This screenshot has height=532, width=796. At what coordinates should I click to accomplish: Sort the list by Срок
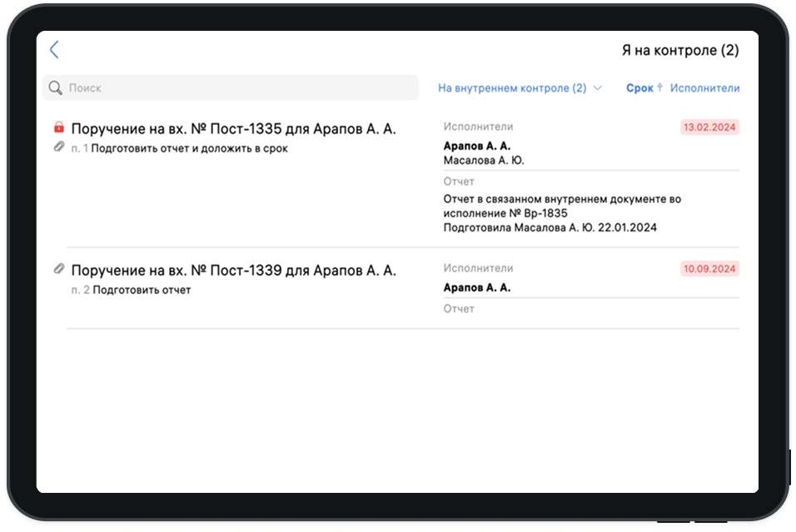[x=639, y=88]
